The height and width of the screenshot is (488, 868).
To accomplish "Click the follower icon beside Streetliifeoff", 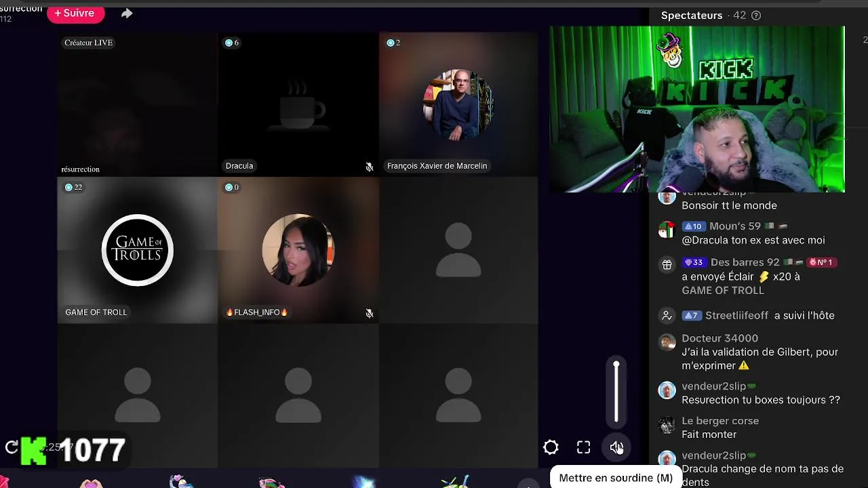I will click(x=667, y=315).
